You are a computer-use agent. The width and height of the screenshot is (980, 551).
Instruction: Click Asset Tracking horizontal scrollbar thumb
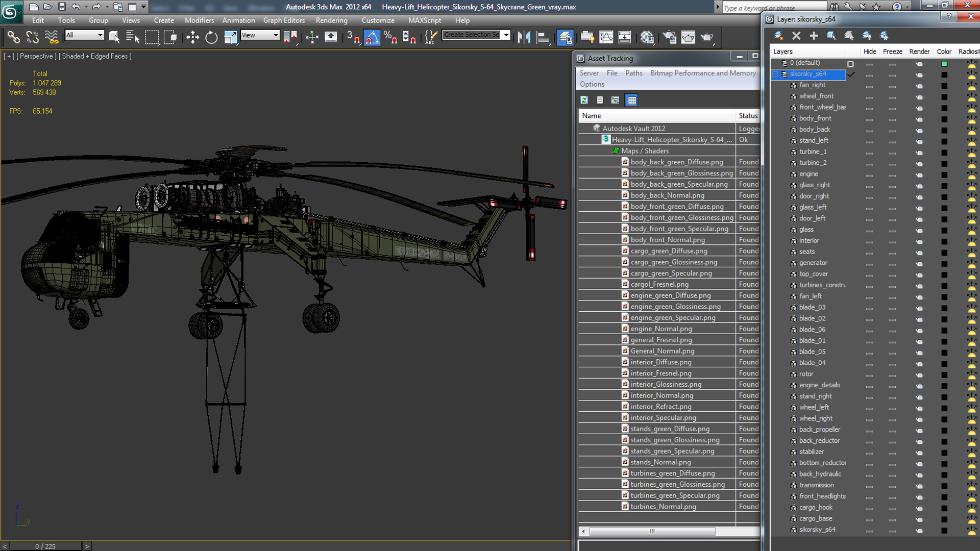(652, 531)
